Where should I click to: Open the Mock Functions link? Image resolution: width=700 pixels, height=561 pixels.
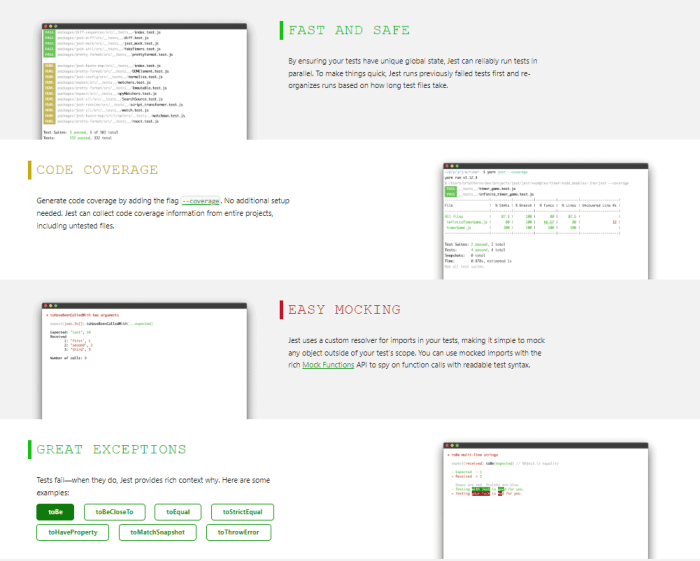coord(328,365)
